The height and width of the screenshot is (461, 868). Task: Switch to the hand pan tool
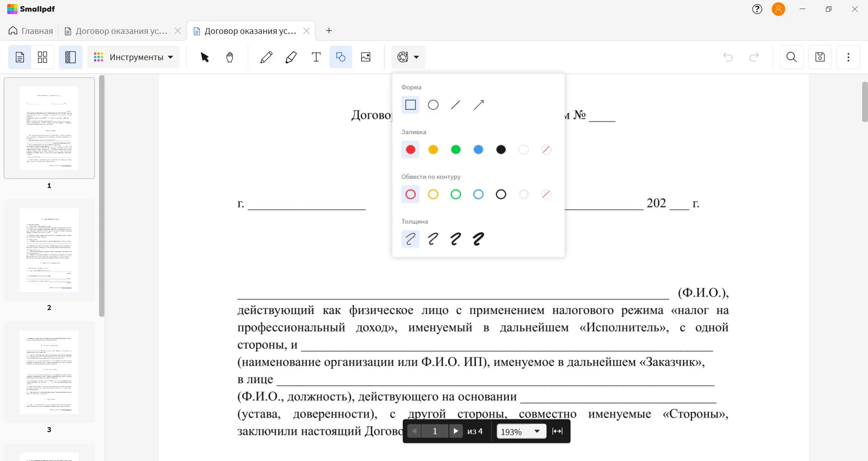click(x=230, y=57)
